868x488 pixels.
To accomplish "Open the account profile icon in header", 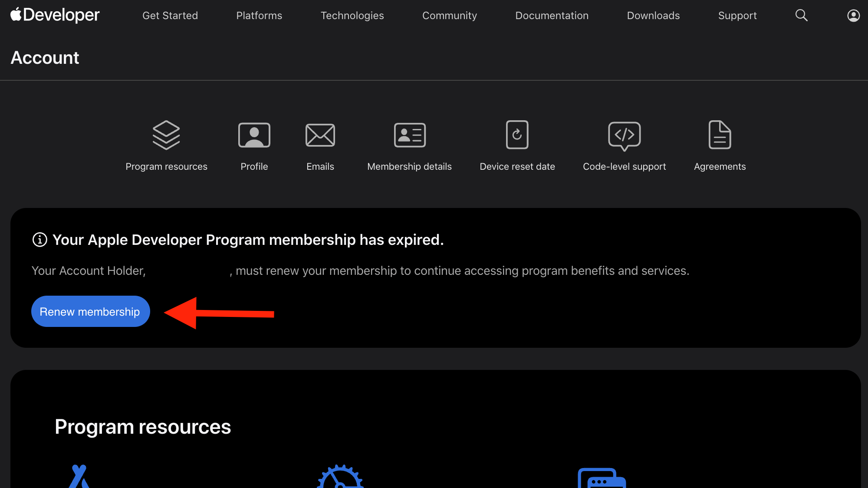I will [x=853, y=16].
